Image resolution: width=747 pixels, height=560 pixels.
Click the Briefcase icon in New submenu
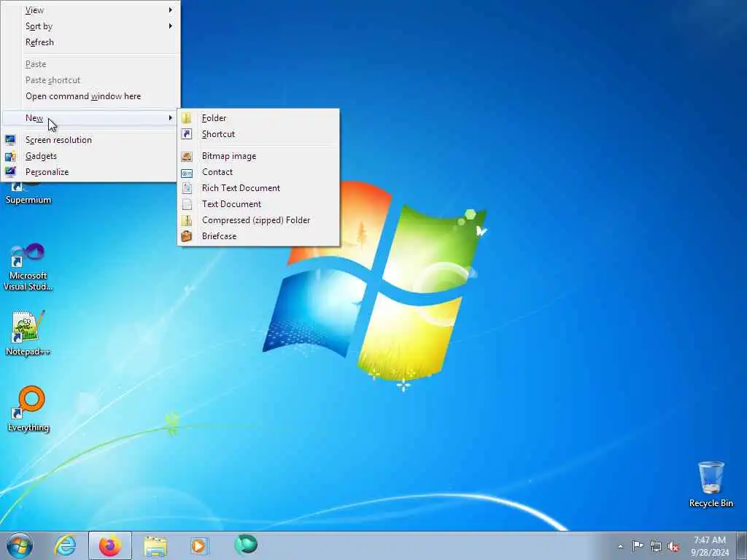187,236
